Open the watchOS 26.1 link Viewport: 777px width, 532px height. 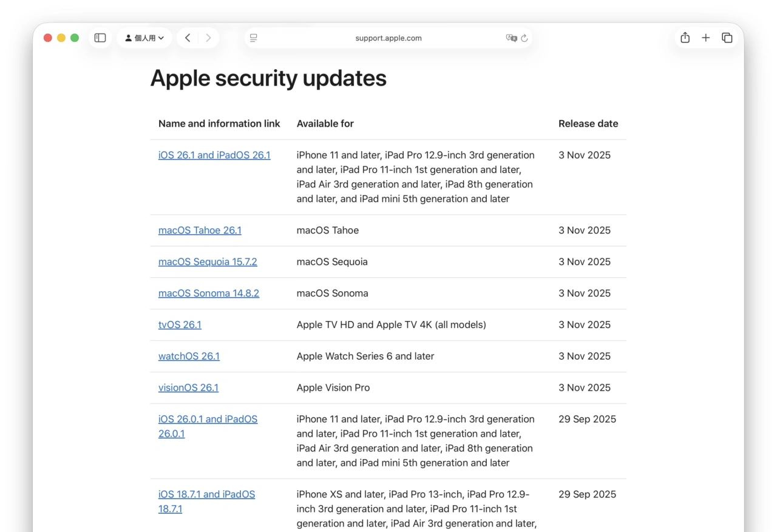click(x=189, y=356)
